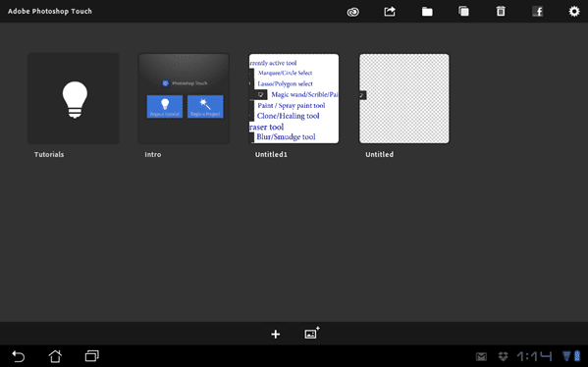Open the transparent Untitled project thumbnail
The width and height of the screenshot is (588, 367).
click(404, 98)
